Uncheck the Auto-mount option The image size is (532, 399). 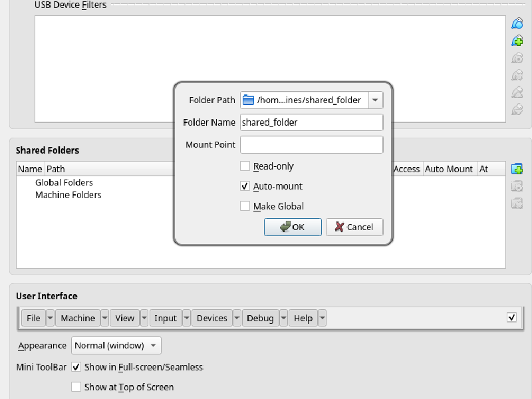(245, 186)
